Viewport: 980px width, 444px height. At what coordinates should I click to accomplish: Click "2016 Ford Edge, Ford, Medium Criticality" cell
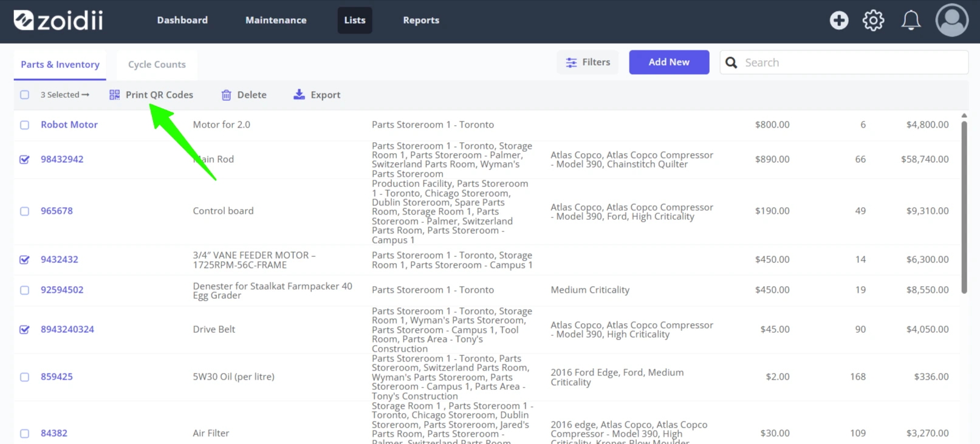coord(617,377)
